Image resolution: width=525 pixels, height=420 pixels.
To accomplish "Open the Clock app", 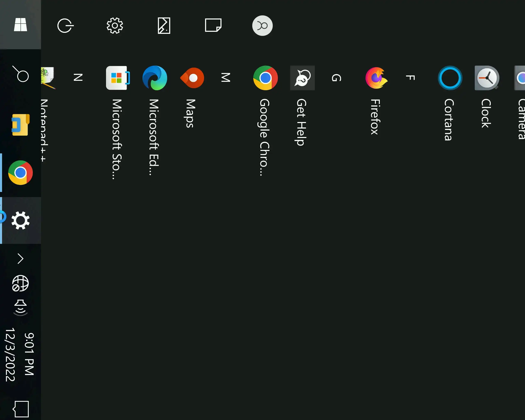I will coord(487,78).
